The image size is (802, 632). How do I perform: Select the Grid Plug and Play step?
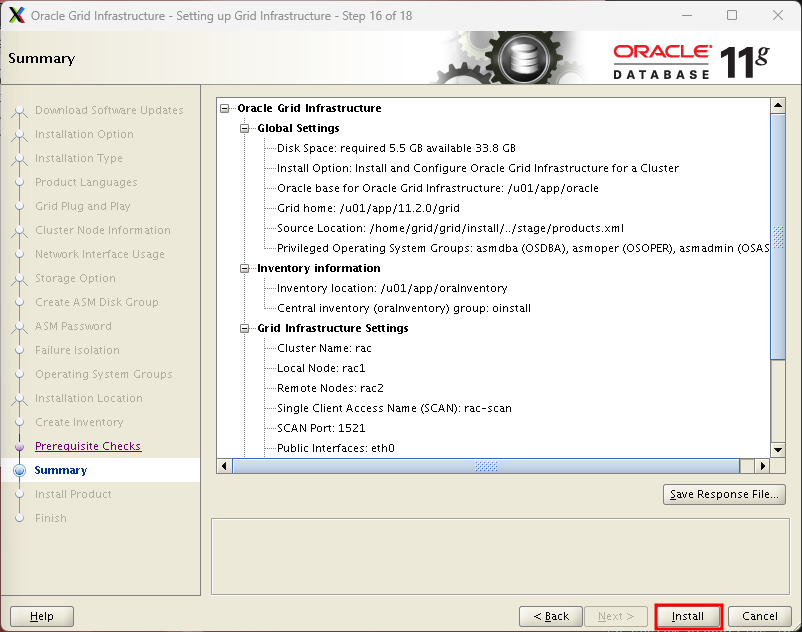click(x=83, y=206)
